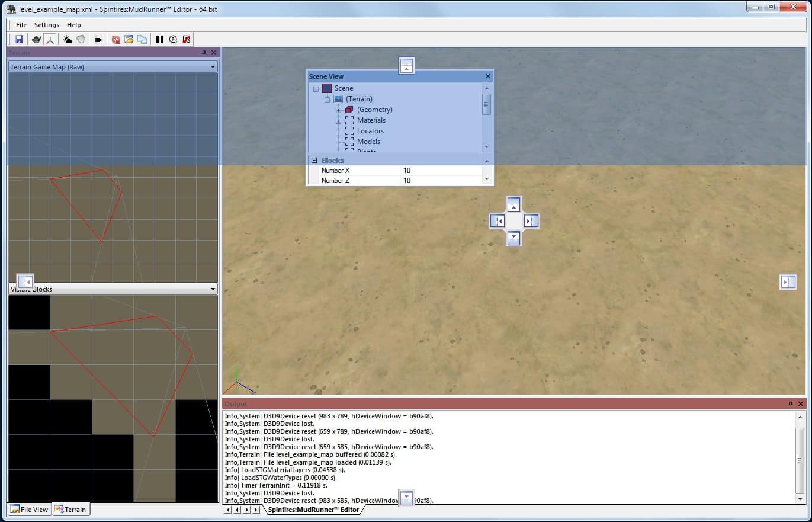Click the text-lines alignment toolbar icon
The height and width of the screenshot is (522, 812).
pyautogui.click(x=98, y=40)
